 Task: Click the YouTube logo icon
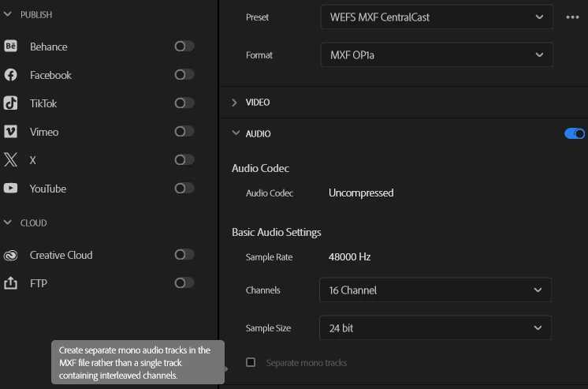point(11,189)
